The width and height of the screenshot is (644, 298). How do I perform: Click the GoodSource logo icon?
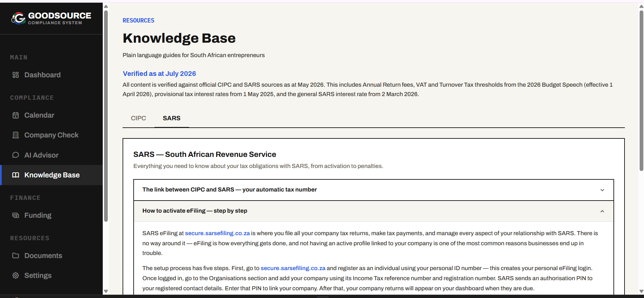coord(18,18)
